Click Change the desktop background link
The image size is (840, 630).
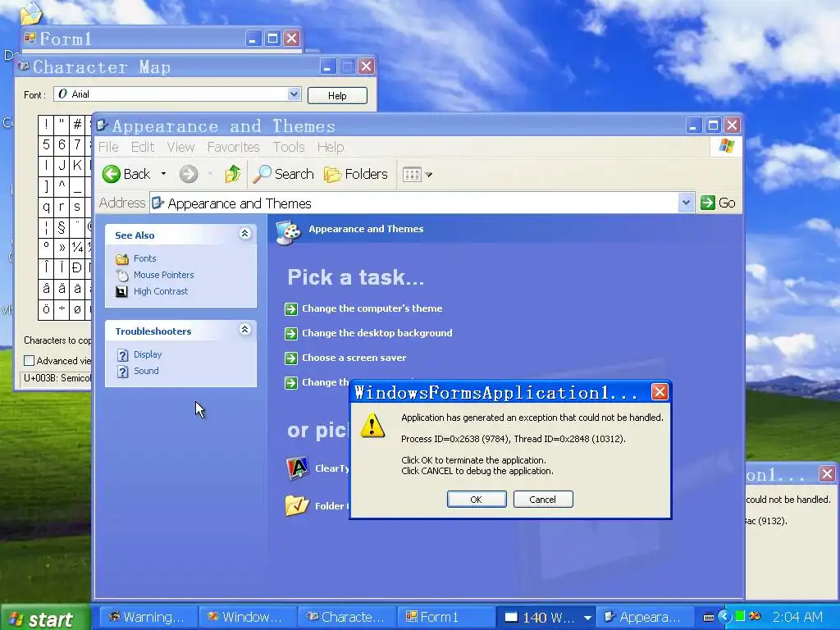(x=377, y=333)
